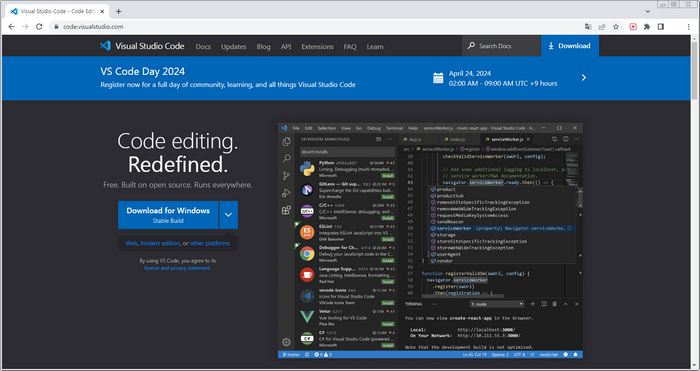Click the Visual Studio Code logo in header

pyautogui.click(x=142, y=46)
